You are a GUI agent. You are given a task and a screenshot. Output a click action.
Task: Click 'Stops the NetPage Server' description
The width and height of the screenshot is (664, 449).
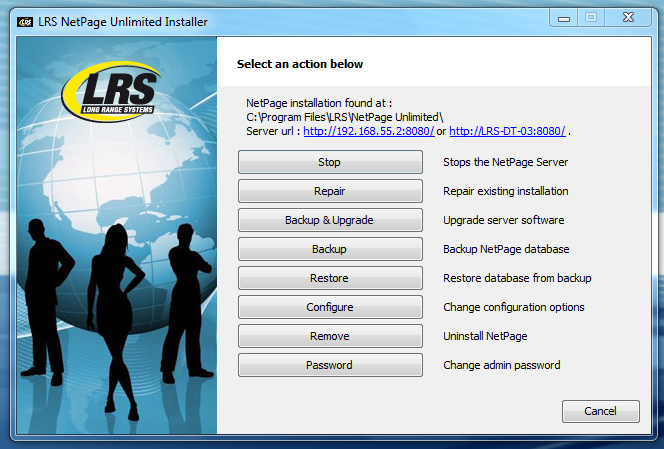pos(506,162)
